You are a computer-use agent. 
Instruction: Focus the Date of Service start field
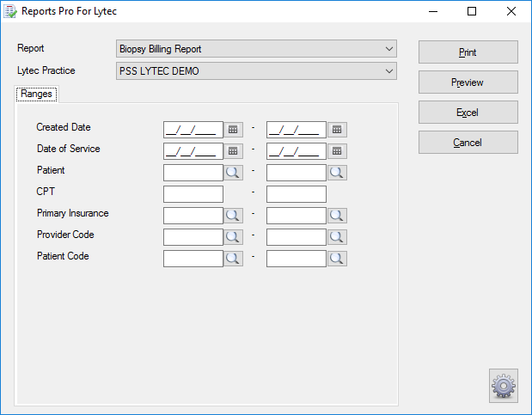[193, 151]
